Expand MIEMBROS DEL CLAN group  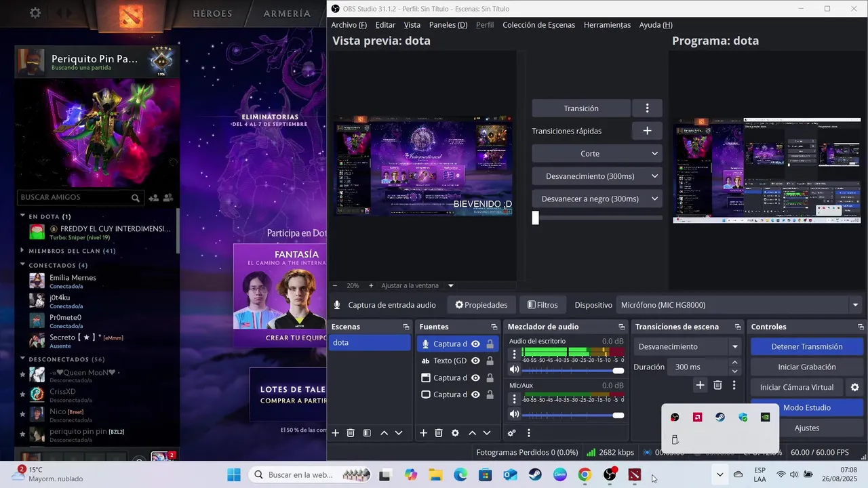[x=22, y=250]
